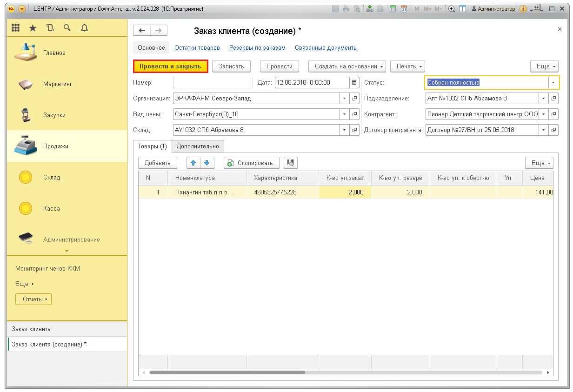573x392 pixels.
Task: Open notifications bell icon
Action: tap(84, 28)
